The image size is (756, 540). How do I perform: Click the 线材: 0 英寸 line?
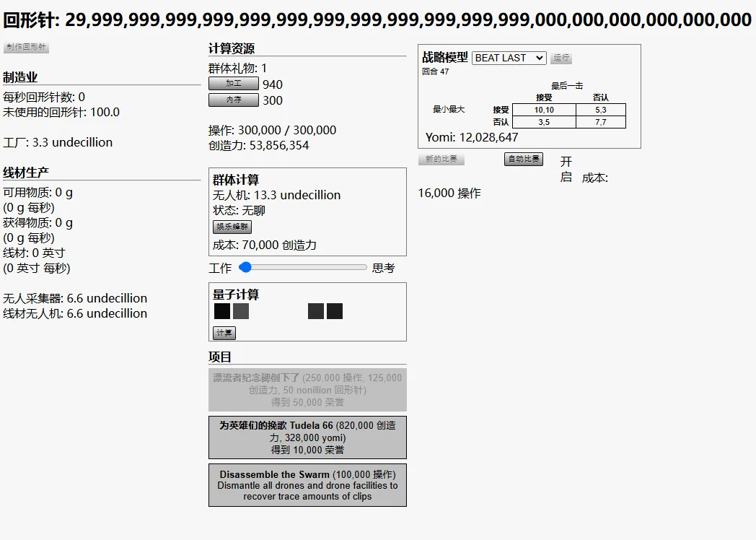pyautogui.click(x=34, y=253)
